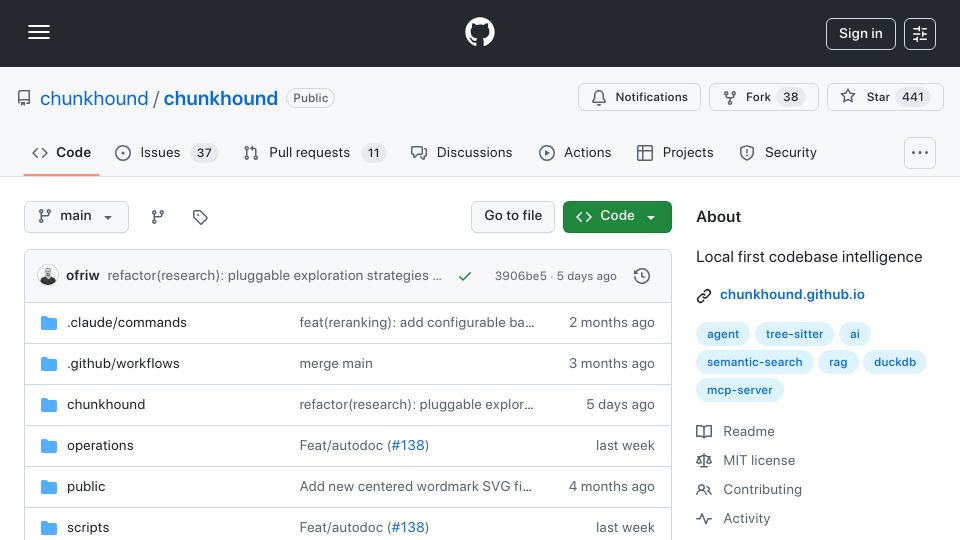The height and width of the screenshot is (540, 960).
Task: Fork the repository
Action: pos(763,97)
